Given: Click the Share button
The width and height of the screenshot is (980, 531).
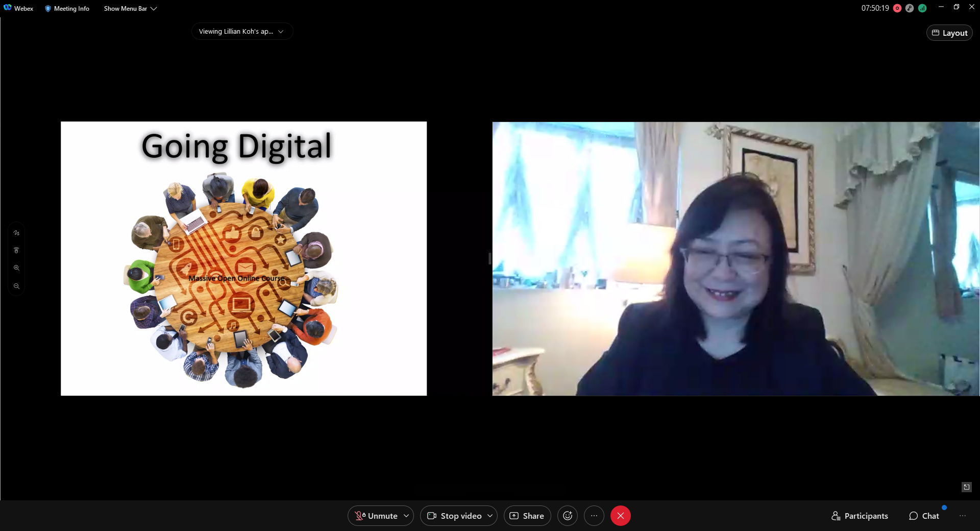Looking at the screenshot, I should coord(527,516).
